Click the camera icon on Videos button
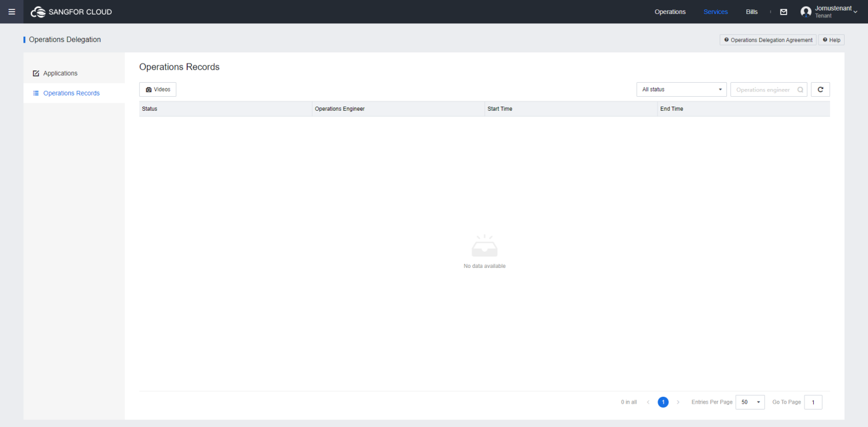Screen dimensions: 868x427 coord(149,90)
